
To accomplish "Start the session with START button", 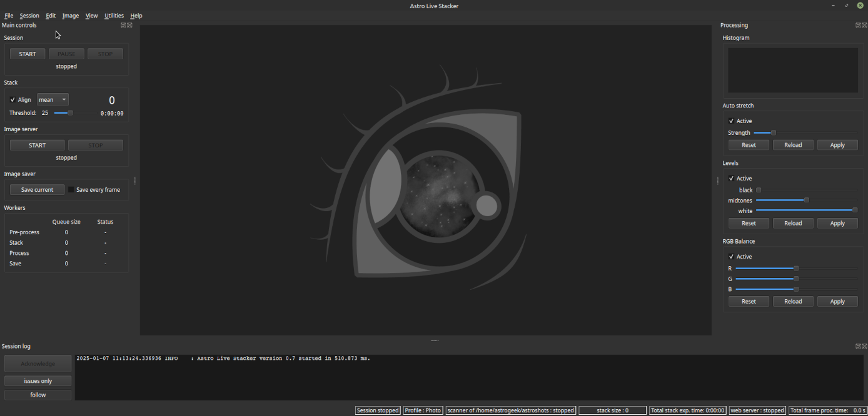I will click(27, 54).
